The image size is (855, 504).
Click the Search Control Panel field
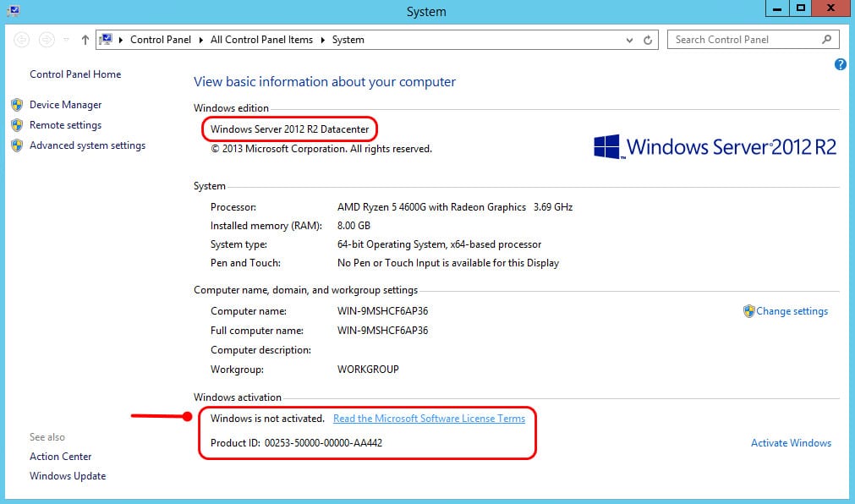[745, 40]
